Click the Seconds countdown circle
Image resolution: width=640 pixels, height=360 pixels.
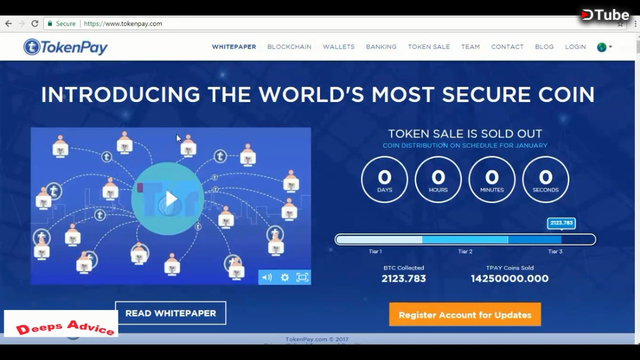click(x=545, y=179)
